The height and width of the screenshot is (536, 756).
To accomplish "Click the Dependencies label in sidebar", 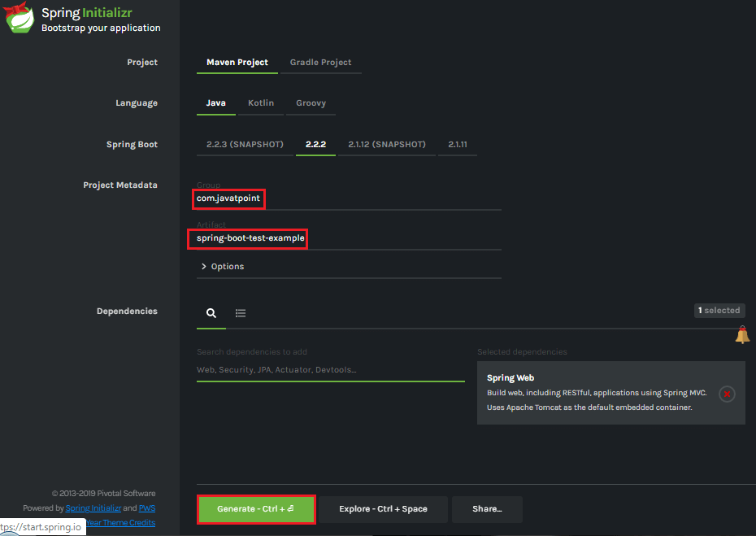I will tap(128, 311).
